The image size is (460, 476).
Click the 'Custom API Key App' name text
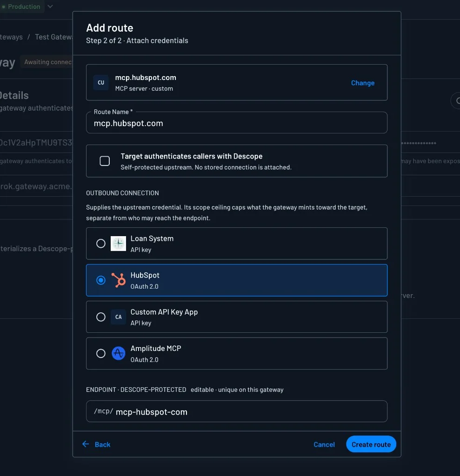coord(164,312)
